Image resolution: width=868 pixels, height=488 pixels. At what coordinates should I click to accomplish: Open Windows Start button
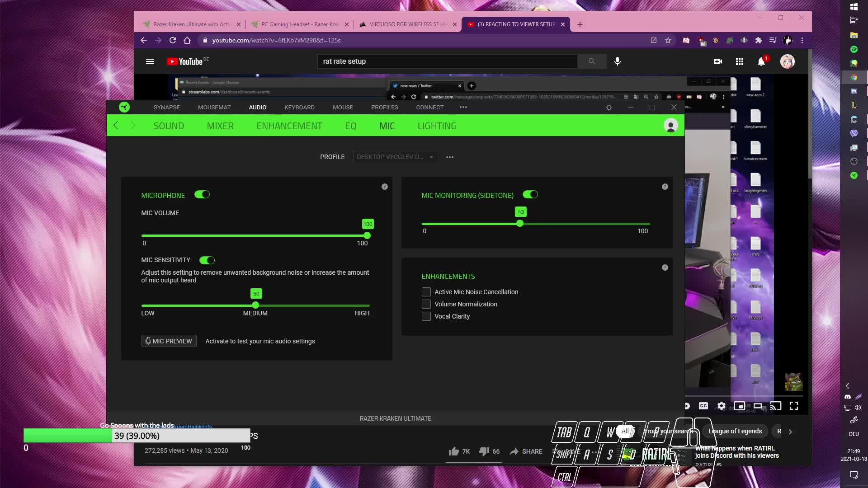[x=854, y=7]
